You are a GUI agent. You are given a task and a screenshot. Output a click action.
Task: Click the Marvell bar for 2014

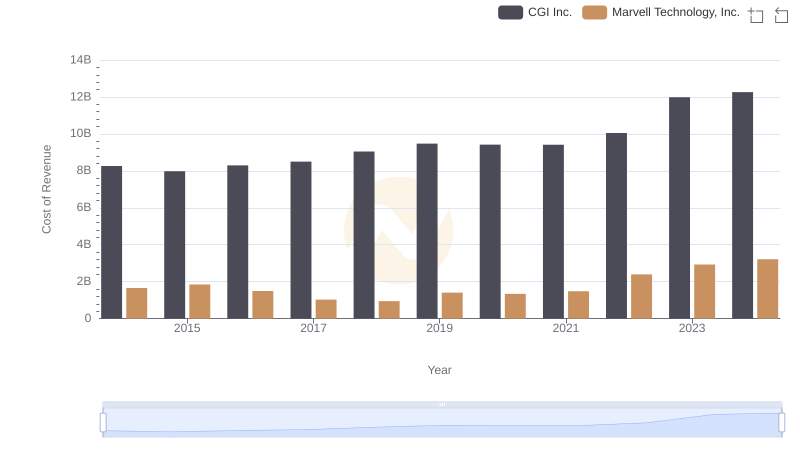(x=137, y=303)
